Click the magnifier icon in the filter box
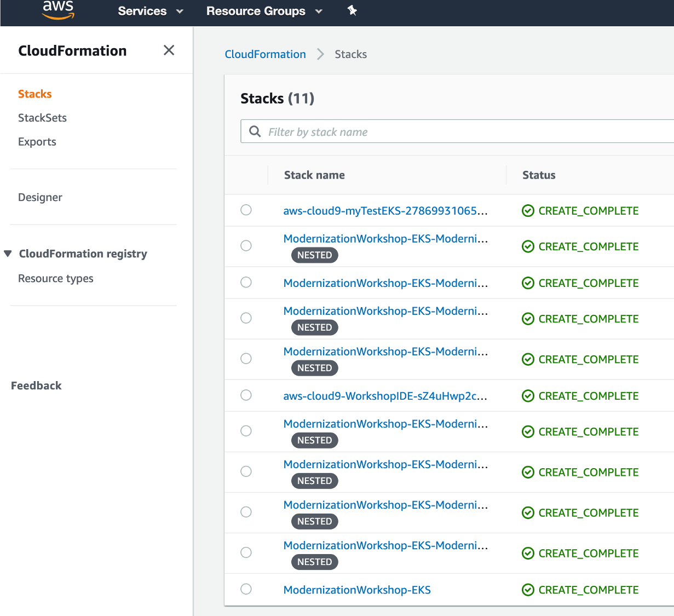The image size is (674, 616). coord(255,131)
